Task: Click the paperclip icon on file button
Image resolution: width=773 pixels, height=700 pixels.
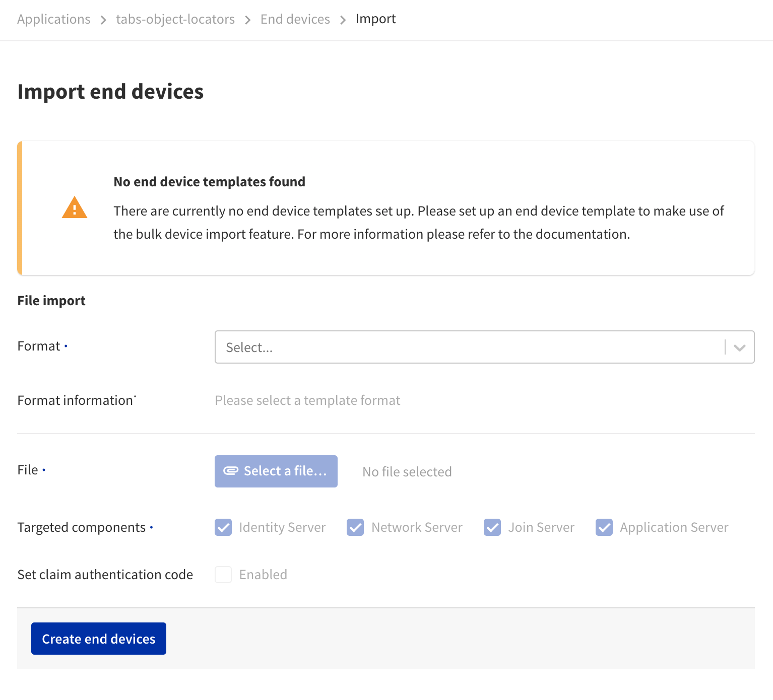Action: point(230,471)
